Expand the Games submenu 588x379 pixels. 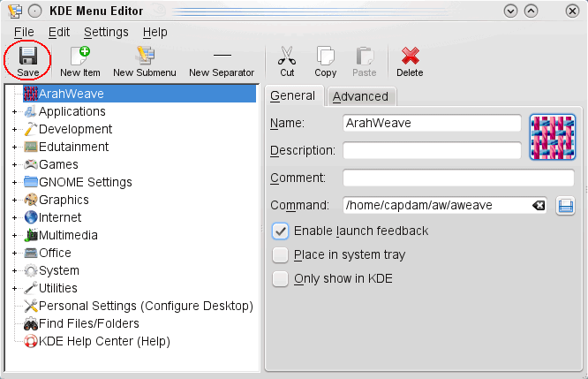coord(14,164)
